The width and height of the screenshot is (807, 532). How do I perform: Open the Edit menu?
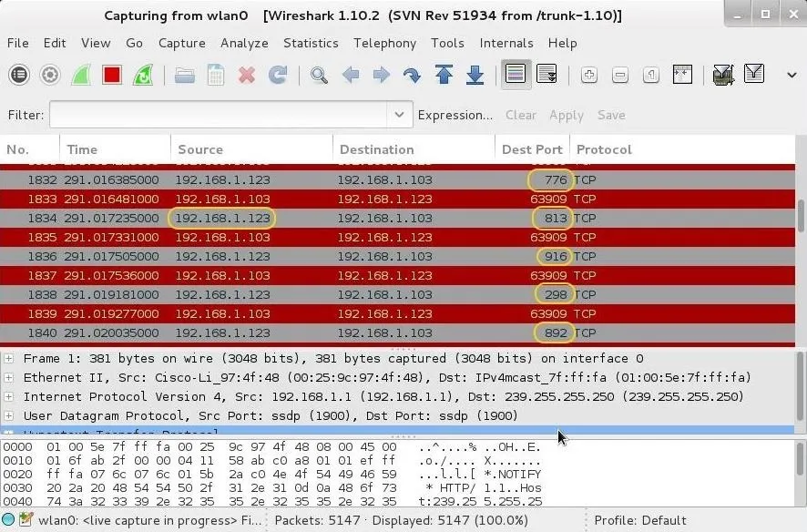coord(55,43)
